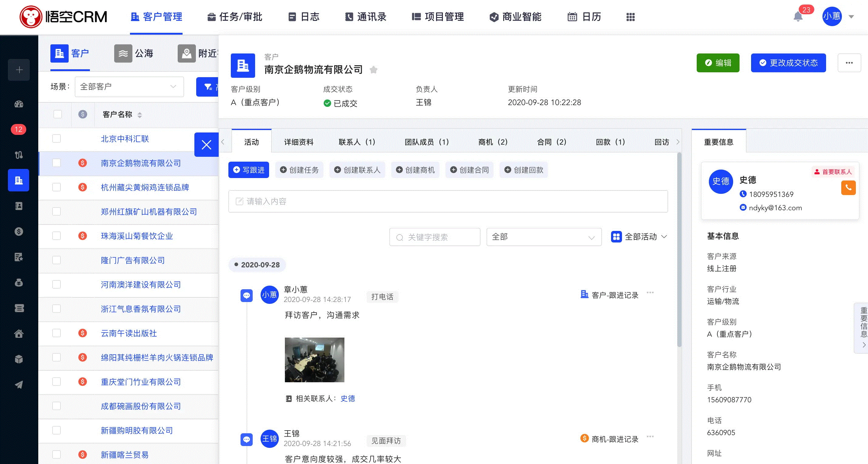Toggle the select-all checkbox in table header

tap(58, 114)
